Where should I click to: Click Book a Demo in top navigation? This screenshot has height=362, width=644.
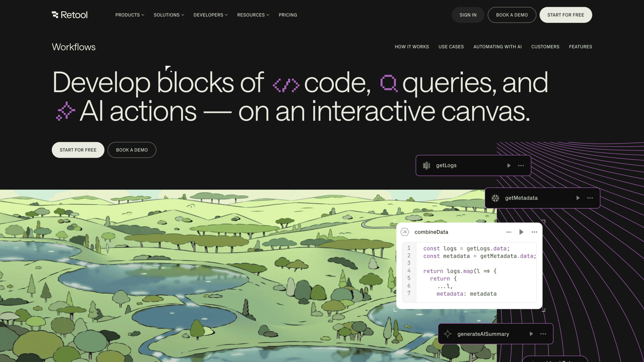(x=512, y=15)
